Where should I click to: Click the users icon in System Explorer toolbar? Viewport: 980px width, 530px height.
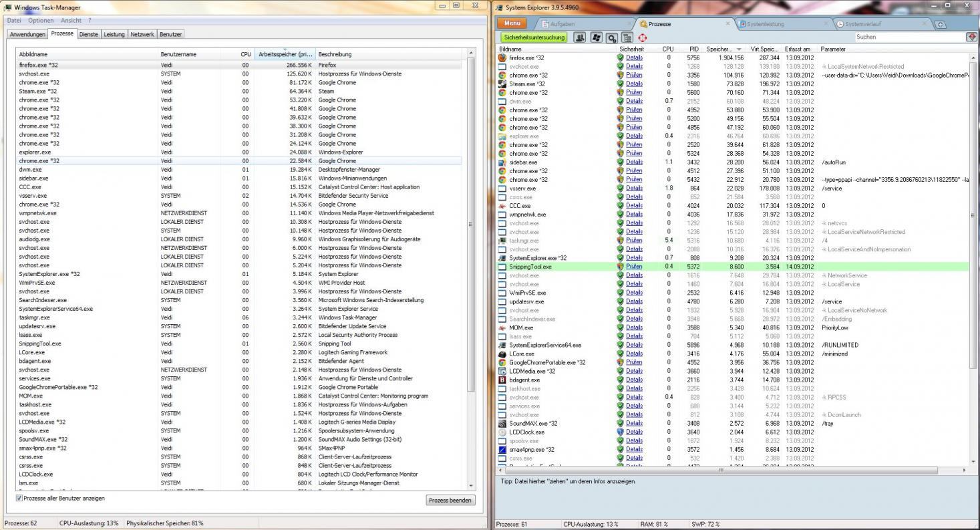point(579,37)
